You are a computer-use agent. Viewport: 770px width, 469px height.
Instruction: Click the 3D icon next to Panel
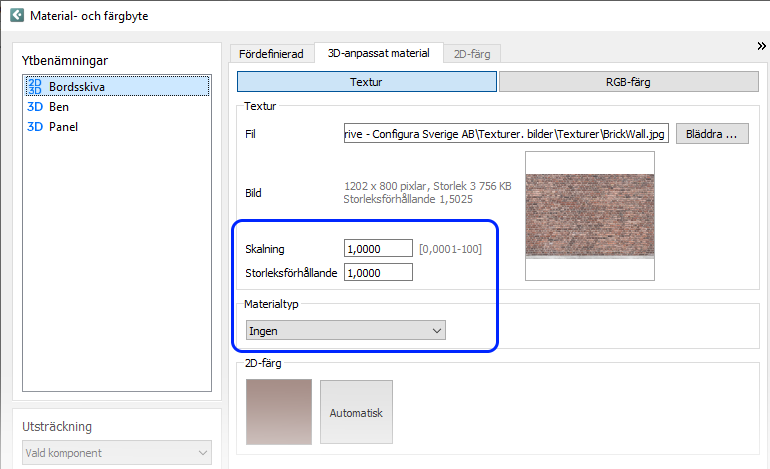tap(35, 127)
